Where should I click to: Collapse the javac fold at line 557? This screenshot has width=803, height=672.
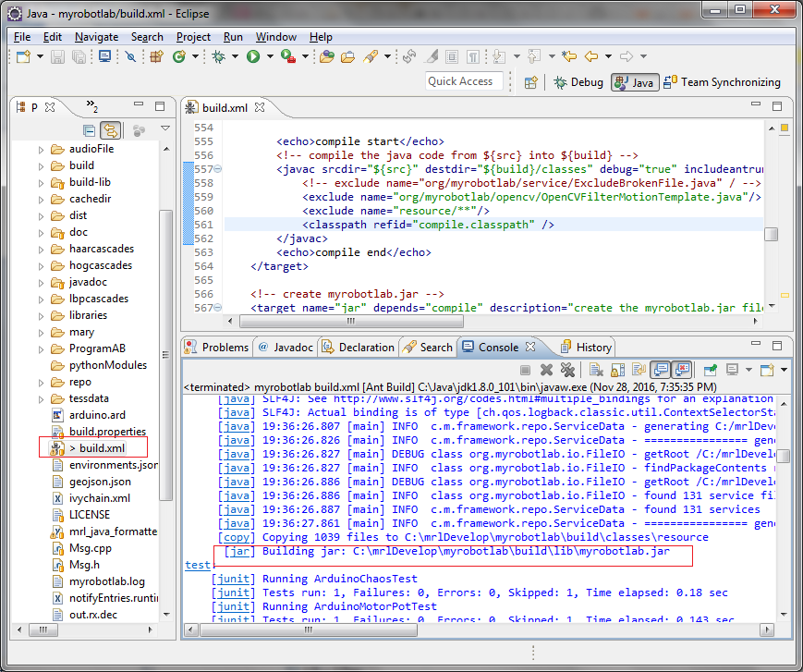[x=218, y=169]
